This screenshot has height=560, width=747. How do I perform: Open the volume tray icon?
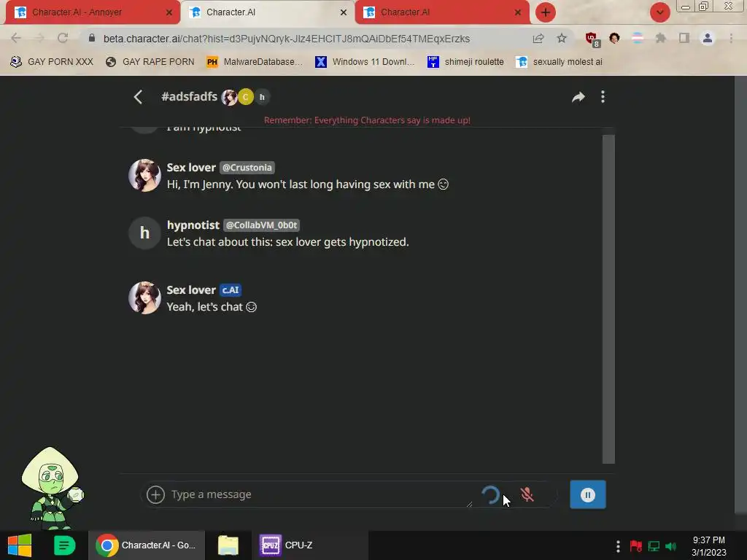click(671, 546)
